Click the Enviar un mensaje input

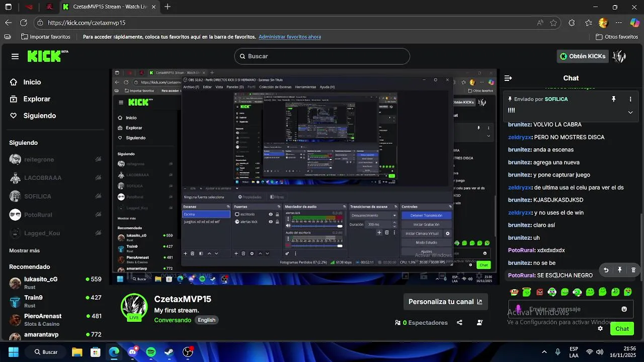571,309
